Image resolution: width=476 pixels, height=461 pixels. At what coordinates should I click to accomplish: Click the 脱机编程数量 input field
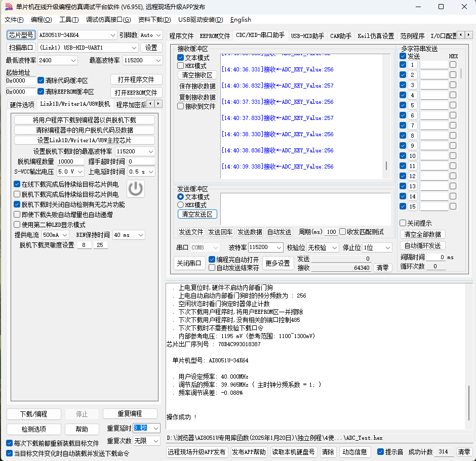coord(70,161)
